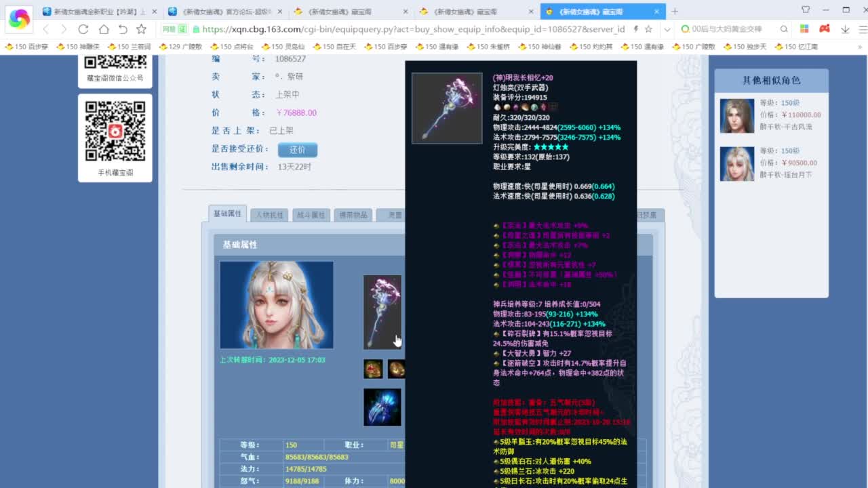Click the small golden equipment icon
This screenshot has width=868, height=488.
coord(396,369)
